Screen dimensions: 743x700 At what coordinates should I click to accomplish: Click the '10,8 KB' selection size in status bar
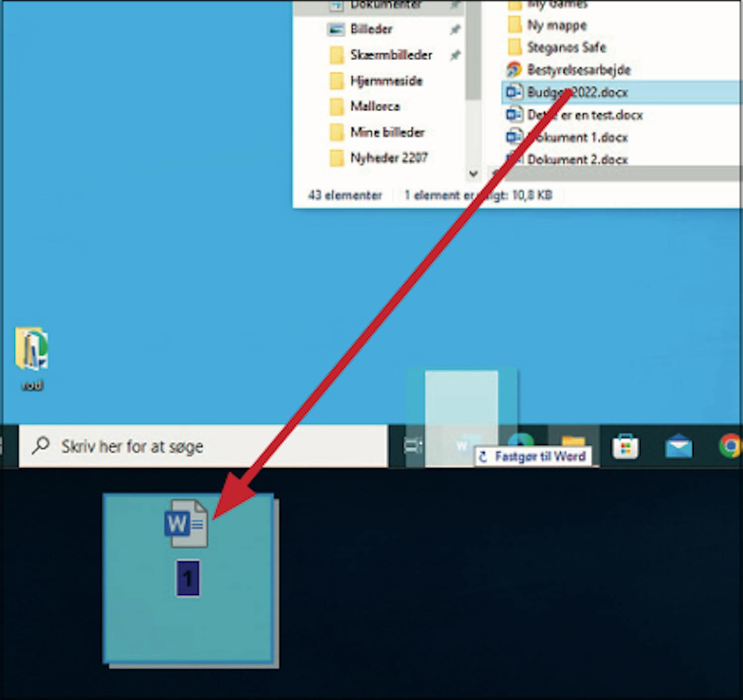[532, 195]
